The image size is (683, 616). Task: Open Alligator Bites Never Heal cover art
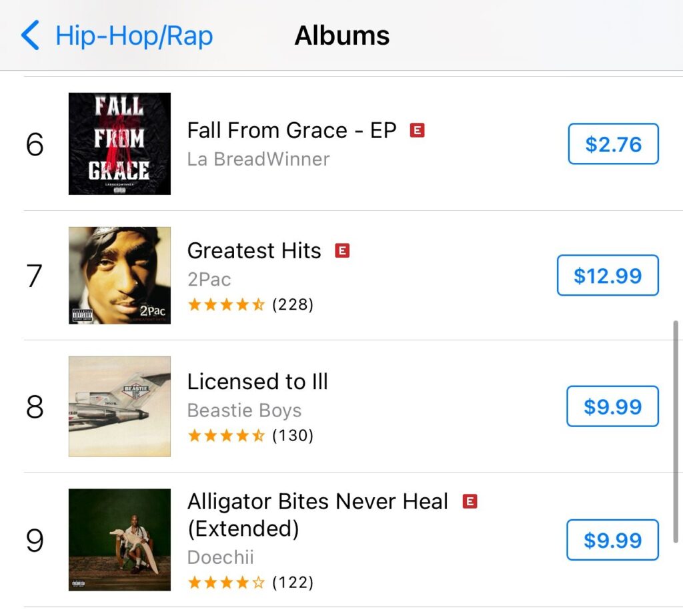[x=120, y=540]
